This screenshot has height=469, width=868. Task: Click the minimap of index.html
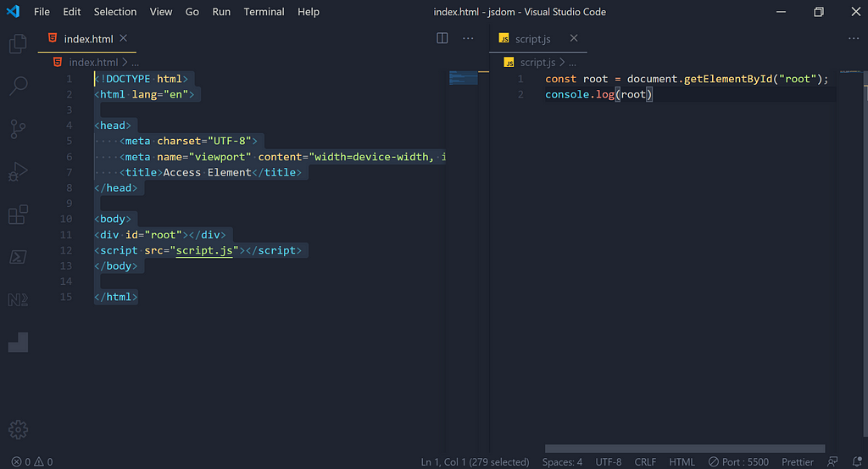click(x=464, y=77)
